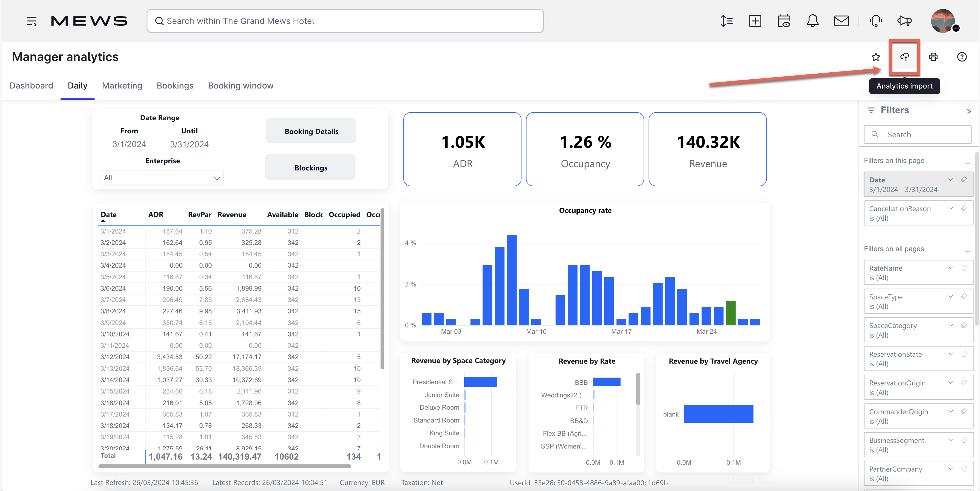
Task: Print the report with printer icon
Action: point(933,57)
